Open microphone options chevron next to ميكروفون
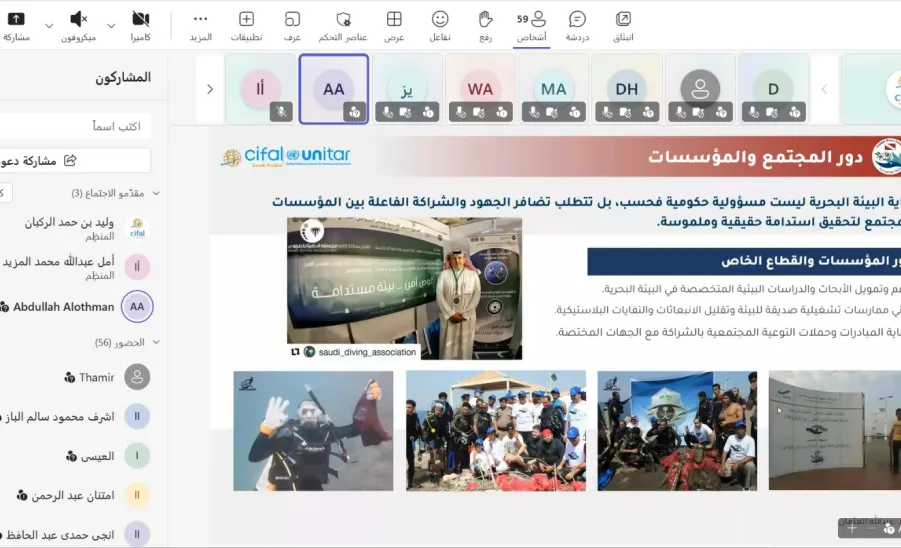 tap(49, 26)
